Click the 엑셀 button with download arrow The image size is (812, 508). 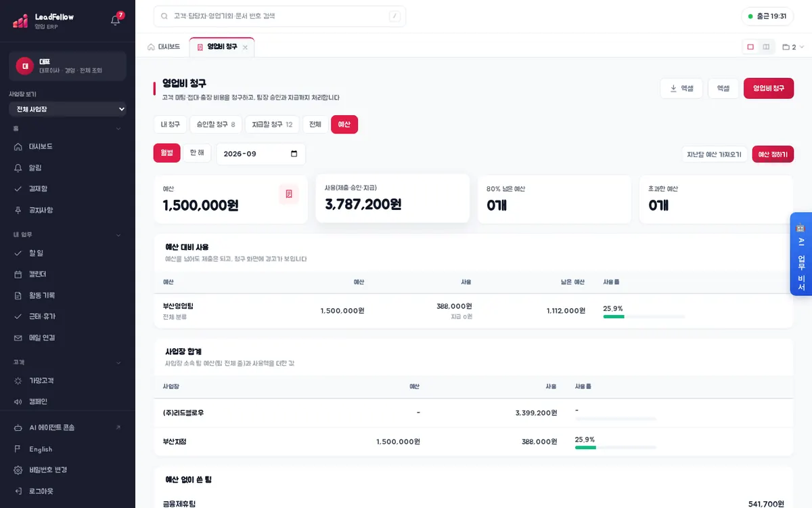pos(681,88)
